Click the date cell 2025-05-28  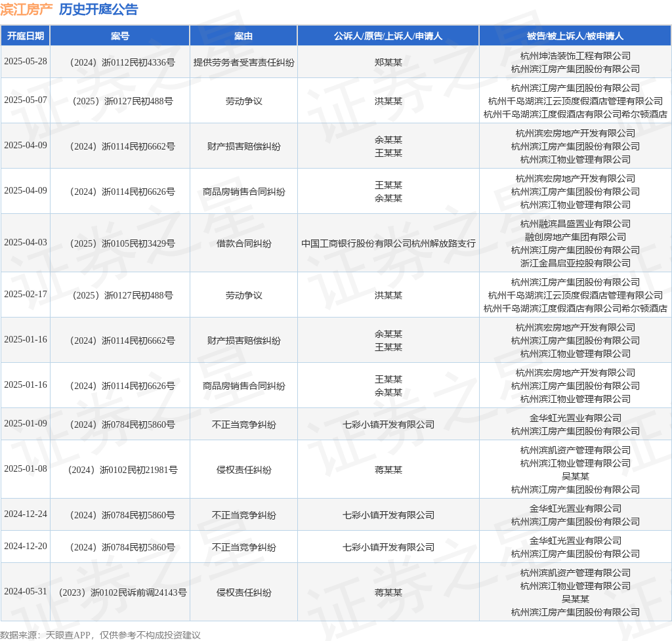26,61
